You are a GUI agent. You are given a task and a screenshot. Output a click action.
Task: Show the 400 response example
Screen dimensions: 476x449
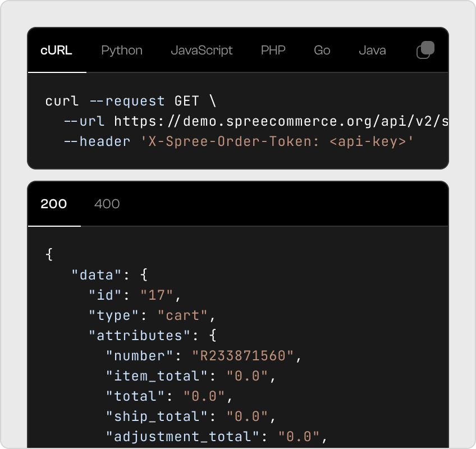(107, 204)
